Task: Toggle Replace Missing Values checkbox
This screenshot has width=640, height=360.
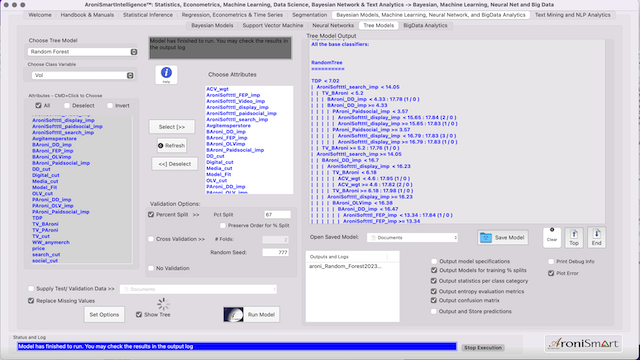Action: click(x=31, y=301)
